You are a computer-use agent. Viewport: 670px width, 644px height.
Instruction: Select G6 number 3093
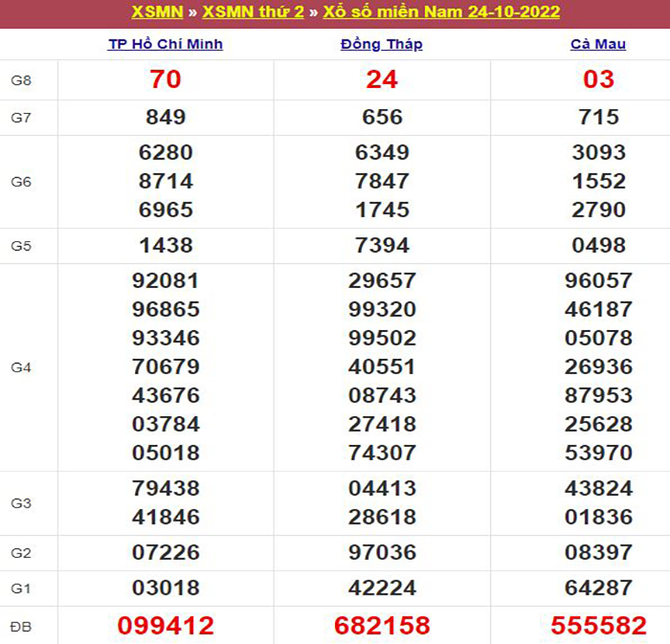coord(598,152)
